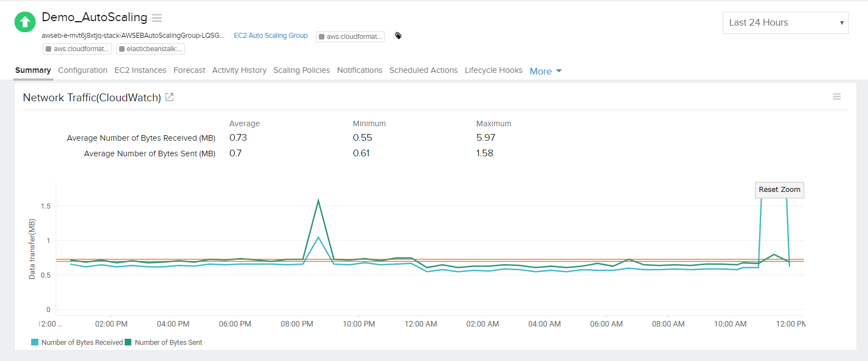The width and height of the screenshot is (868, 361).
Task: Open the Forecast tab
Action: tap(189, 70)
